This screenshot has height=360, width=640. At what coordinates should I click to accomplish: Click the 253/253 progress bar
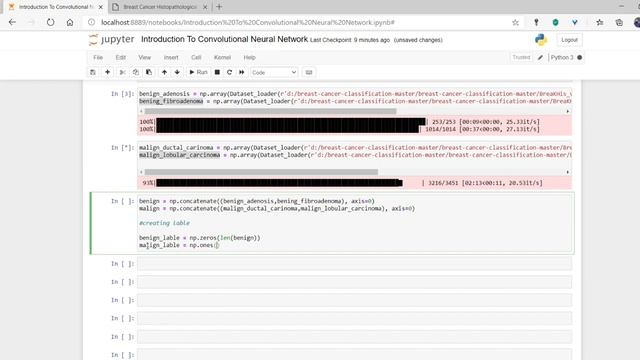click(x=291, y=122)
